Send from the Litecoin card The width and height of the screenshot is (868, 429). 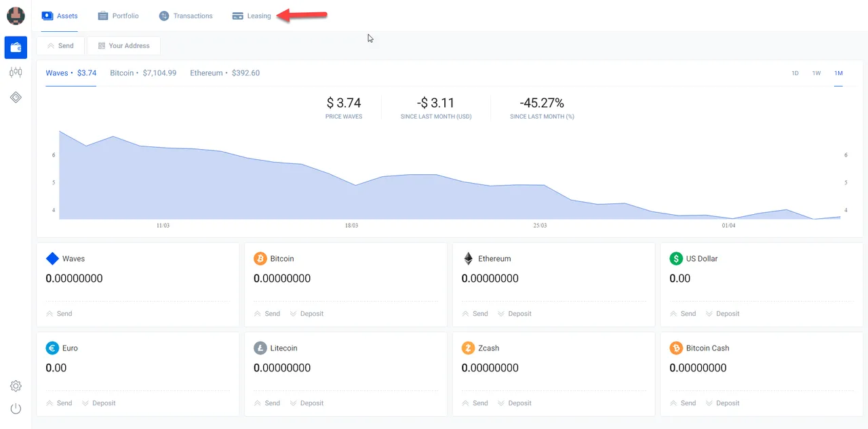point(267,403)
